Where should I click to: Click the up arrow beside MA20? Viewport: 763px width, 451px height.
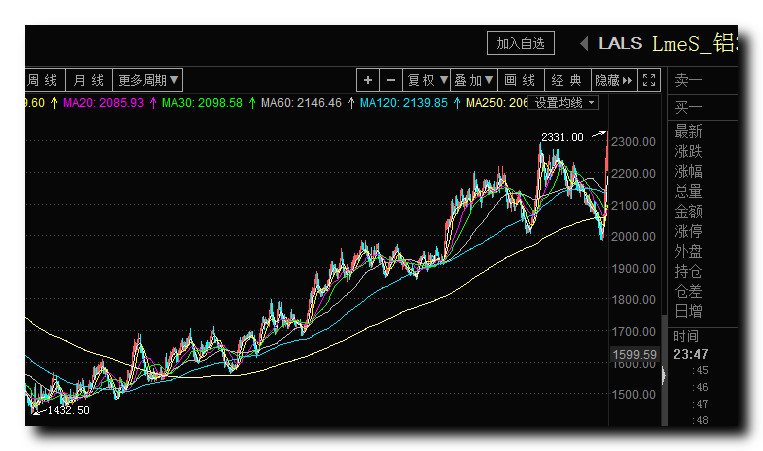click(154, 103)
